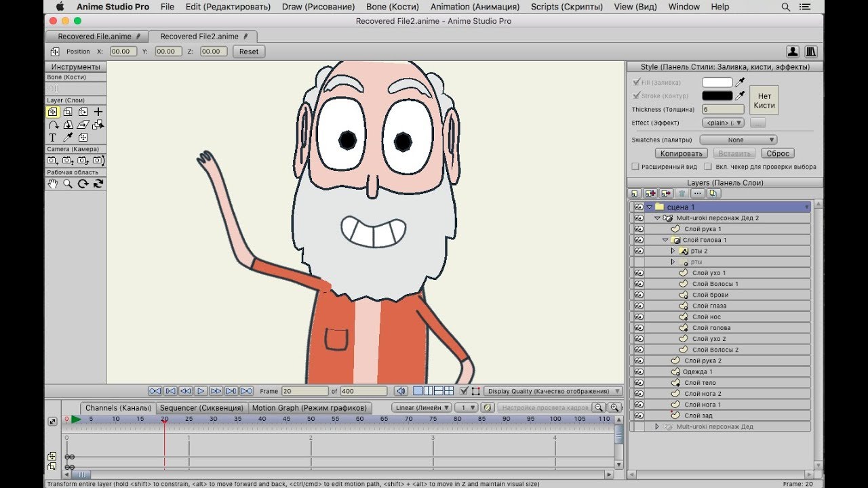Toggle the Stroke (Контур) checkbox
The width and height of the screenshot is (868, 488).
point(636,96)
